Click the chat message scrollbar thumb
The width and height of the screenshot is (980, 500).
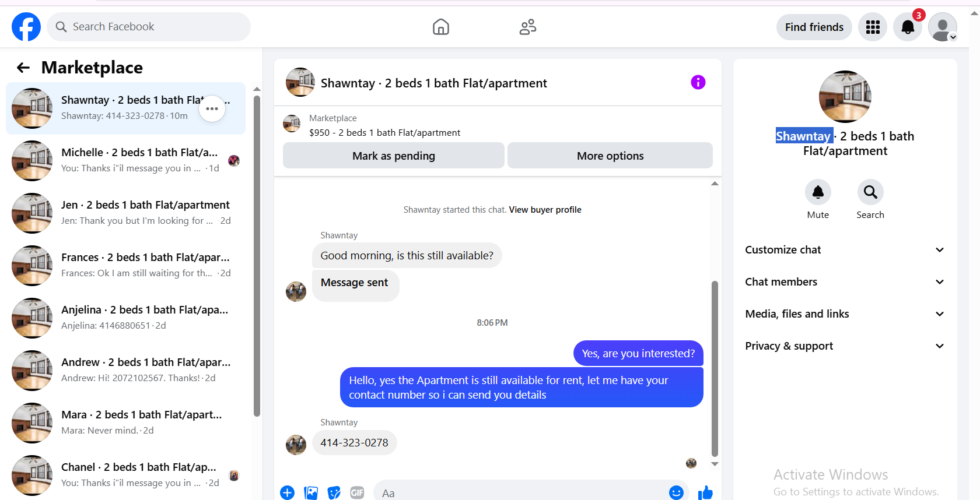[715, 369]
